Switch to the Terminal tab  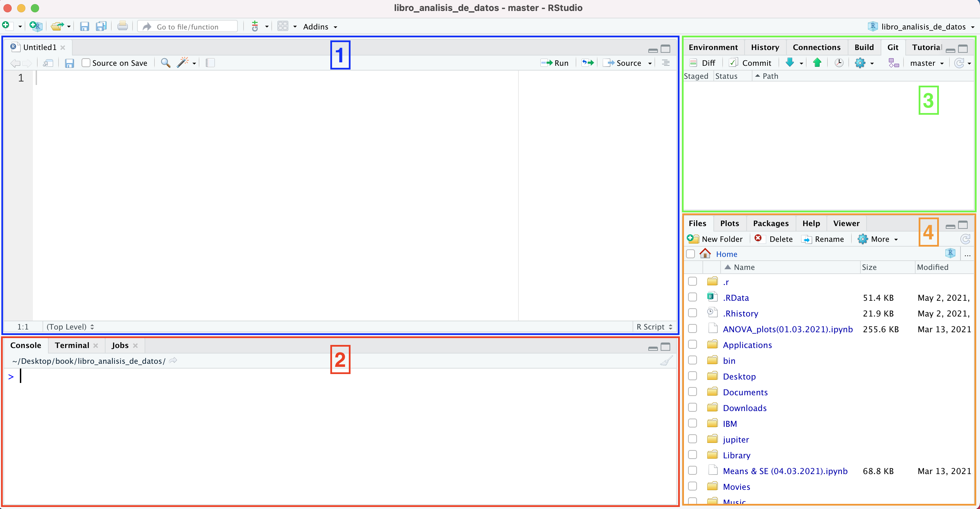pyautogui.click(x=72, y=345)
